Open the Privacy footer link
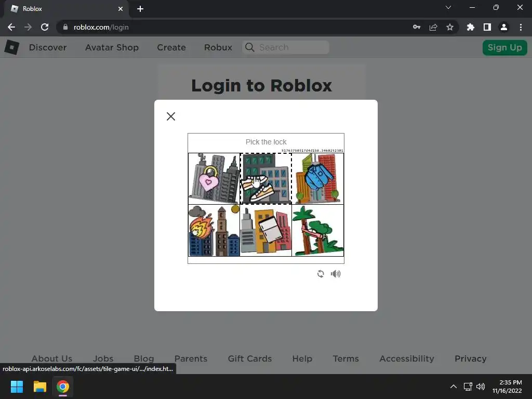This screenshot has width=532, height=399. click(x=471, y=358)
